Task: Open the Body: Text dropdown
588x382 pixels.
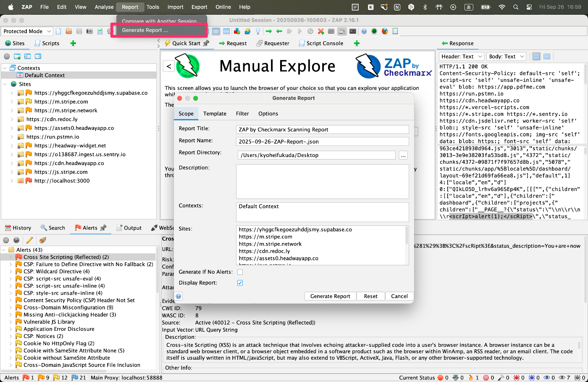Action: coord(507,56)
